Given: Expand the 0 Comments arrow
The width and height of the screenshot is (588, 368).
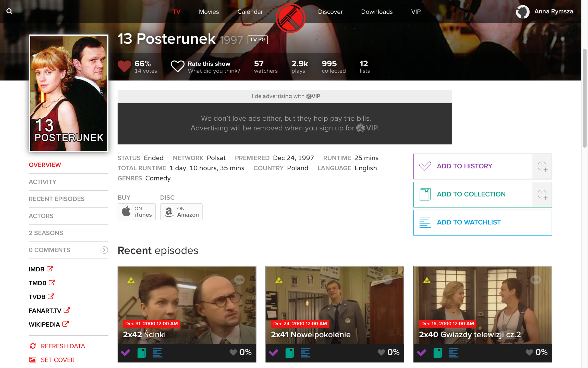Looking at the screenshot, I should 104,250.
